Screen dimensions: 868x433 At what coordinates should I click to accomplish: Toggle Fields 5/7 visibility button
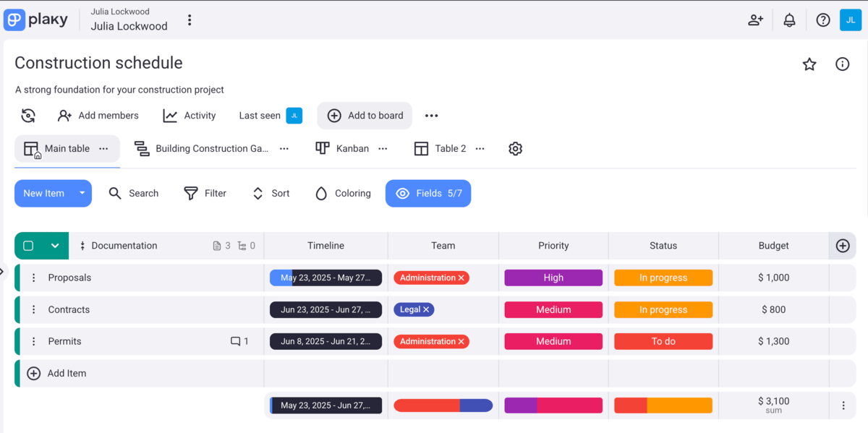428,194
